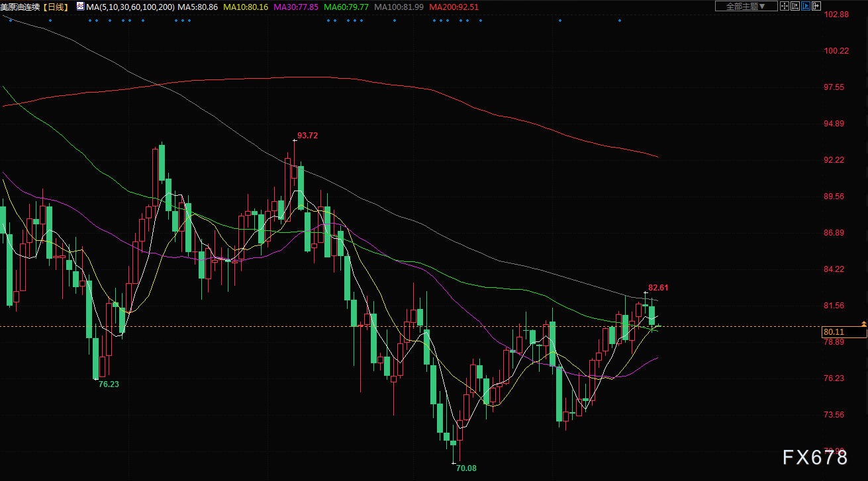Image resolution: width=868 pixels, height=481 pixels.
Task: Click the 70.08 low price marker
Action: 466,468
